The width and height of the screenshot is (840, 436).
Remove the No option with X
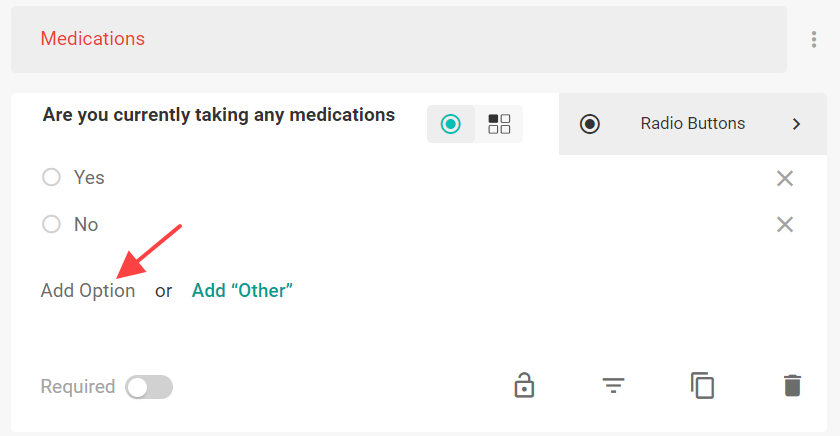tap(785, 224)
